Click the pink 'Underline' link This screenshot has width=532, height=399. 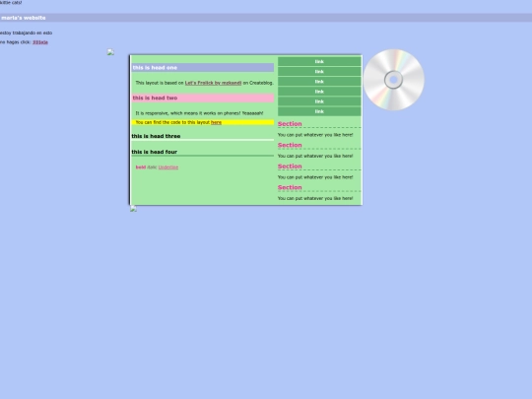[168, 167]
